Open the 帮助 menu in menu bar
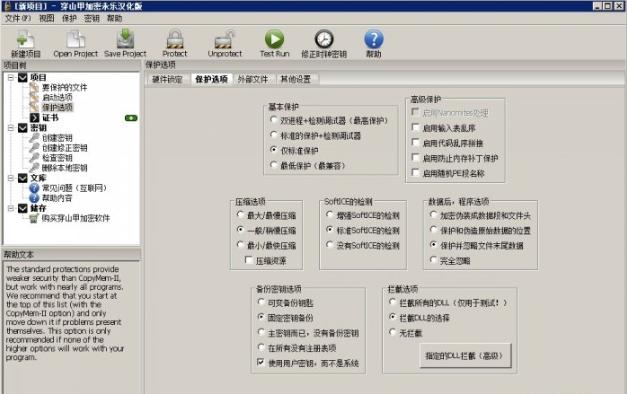 click(114, 18)
